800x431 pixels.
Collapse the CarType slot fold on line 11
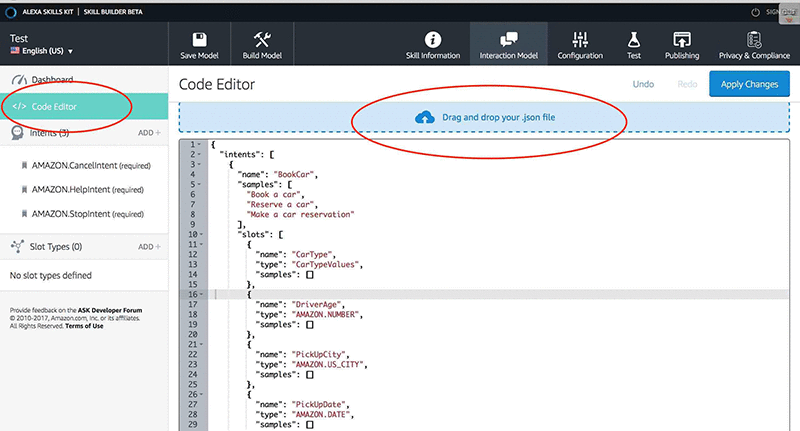pyautogui.click(x=201, y=244)
